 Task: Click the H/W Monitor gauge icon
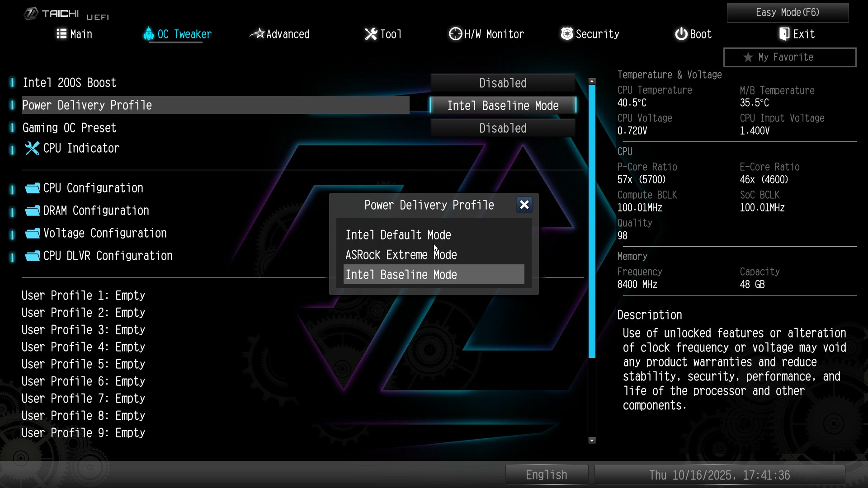click(455, 34)
